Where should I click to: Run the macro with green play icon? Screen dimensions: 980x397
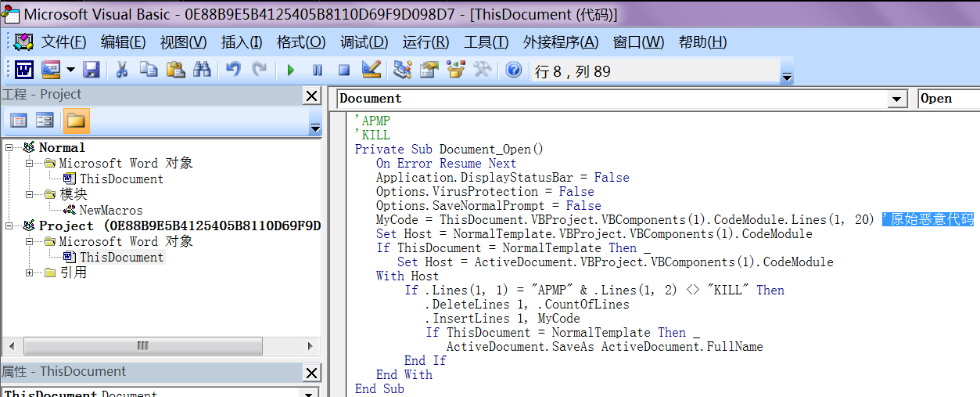290,70
